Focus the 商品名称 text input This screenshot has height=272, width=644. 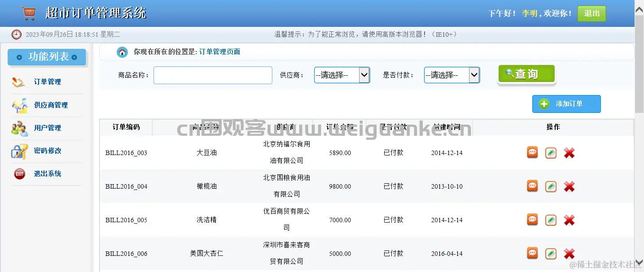tap(213, 75)
